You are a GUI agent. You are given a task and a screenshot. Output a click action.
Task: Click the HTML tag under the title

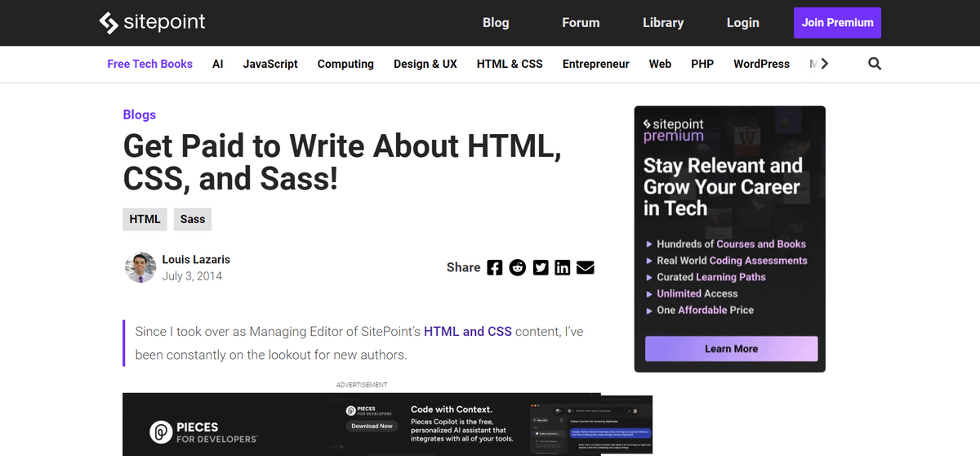click(145, 219)
